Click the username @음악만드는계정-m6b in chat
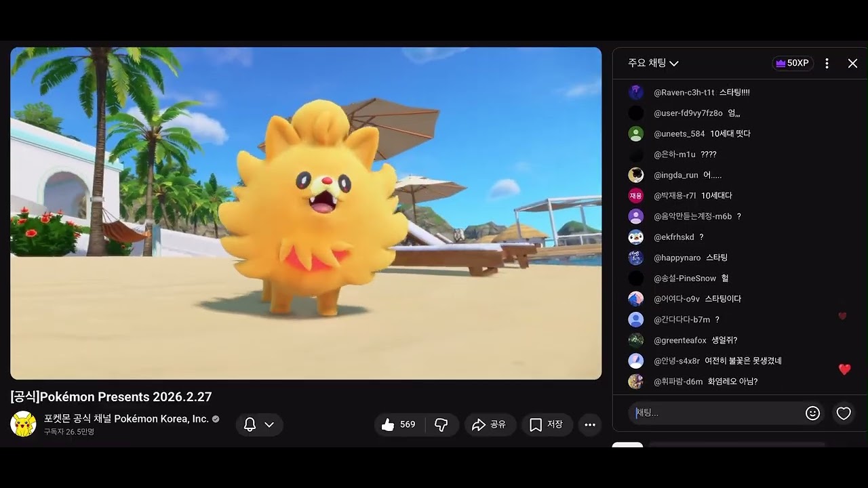The image size is (868, 488). 692,216
